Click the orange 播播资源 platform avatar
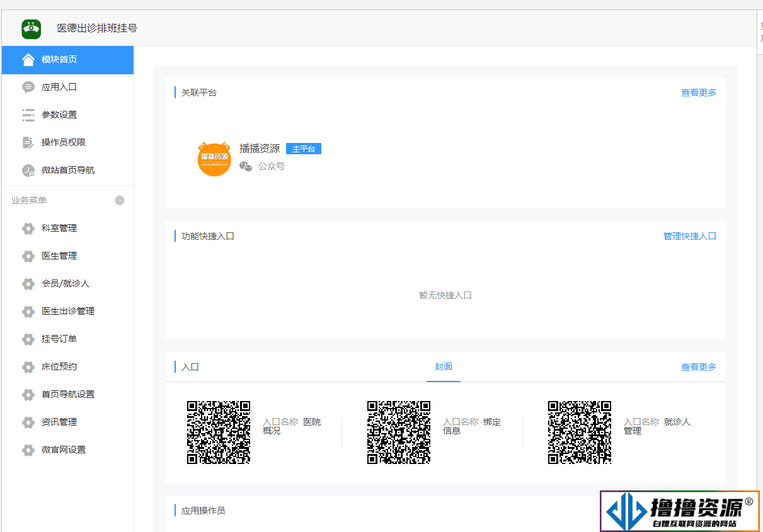 [214, 159]
